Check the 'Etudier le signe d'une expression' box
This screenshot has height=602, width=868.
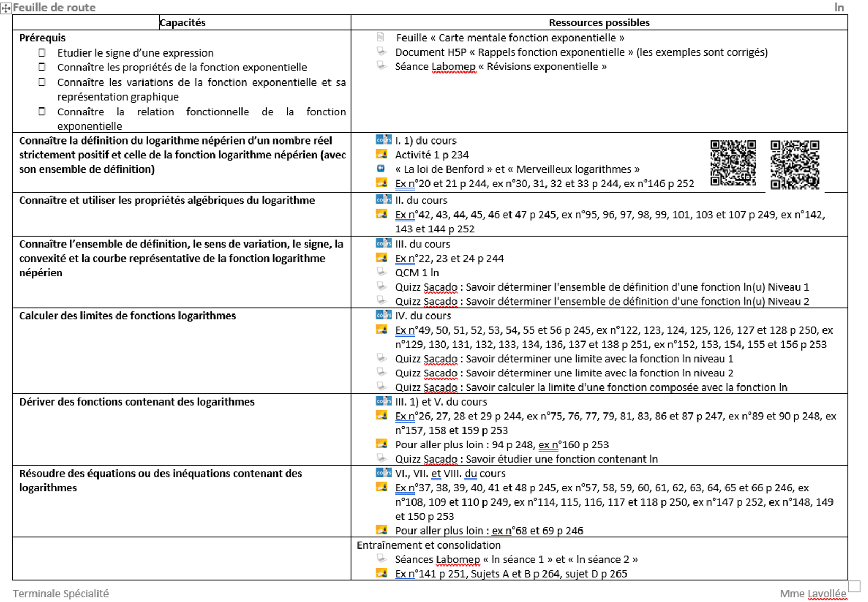pyautogui.click(x=42, y=52)
